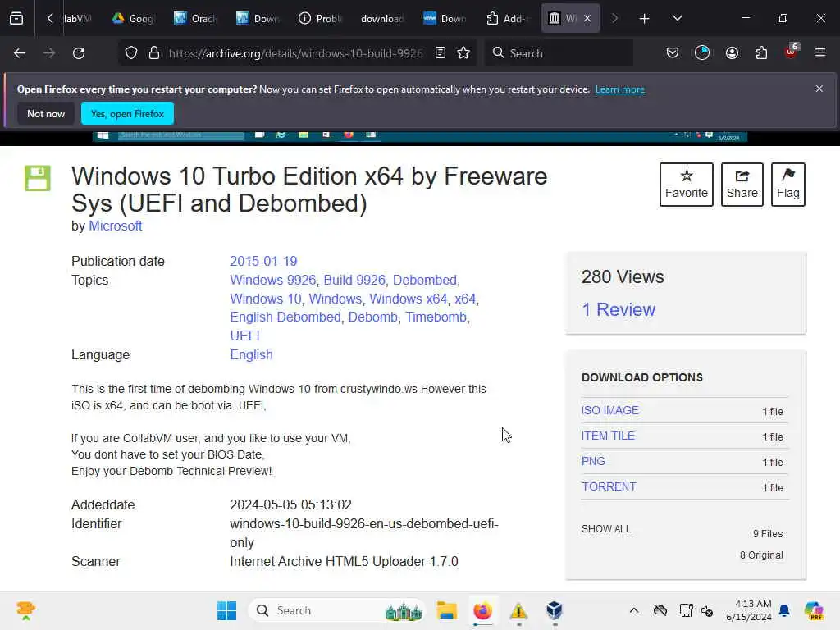Screen dimensions: 840x630
Task: Dismiss the Open Firefox notification bar
Action: pyautogui.click(x=819, y=89)
